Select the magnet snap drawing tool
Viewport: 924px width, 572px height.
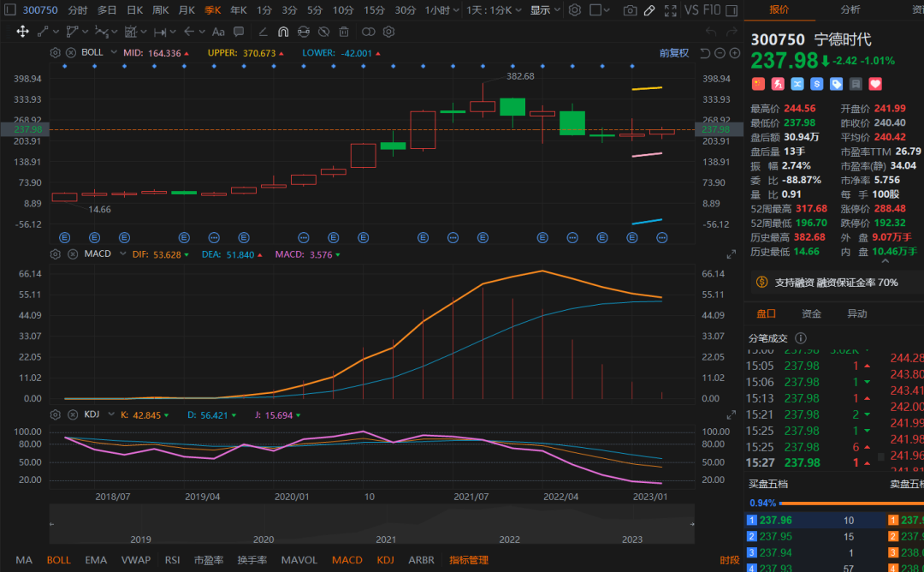[283, 32]
